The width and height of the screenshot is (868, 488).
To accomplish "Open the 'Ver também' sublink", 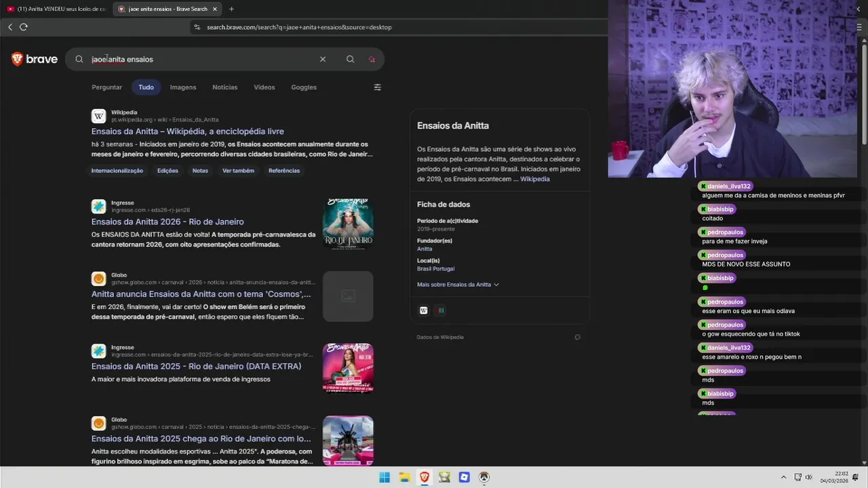I will pyautogui.click(x=238, y=171).
